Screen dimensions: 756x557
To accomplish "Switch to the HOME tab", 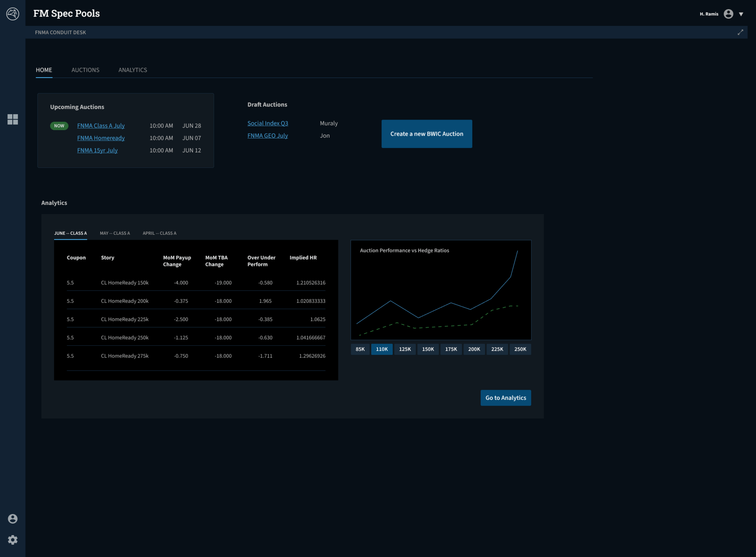I will (x=44, y=70).
